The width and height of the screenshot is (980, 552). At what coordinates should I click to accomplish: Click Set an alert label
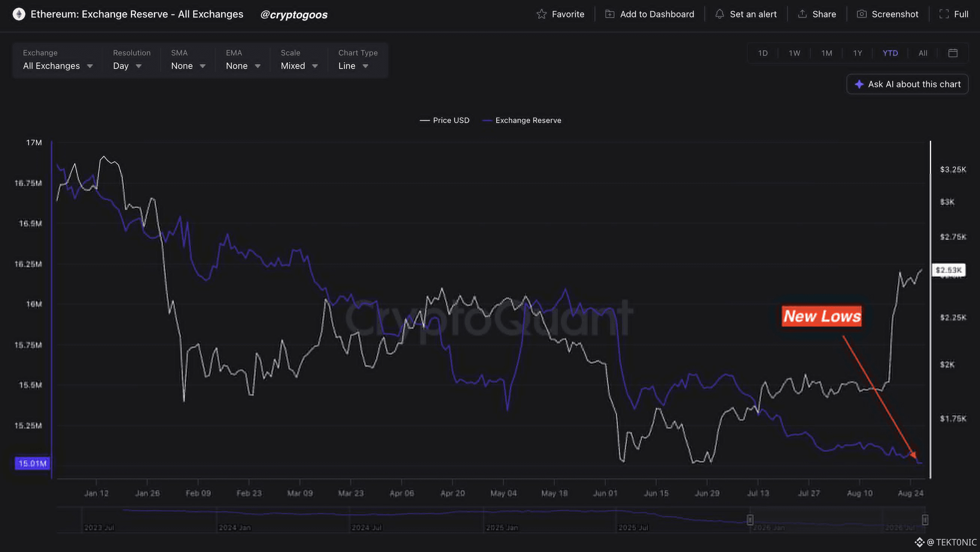(753, 14)
